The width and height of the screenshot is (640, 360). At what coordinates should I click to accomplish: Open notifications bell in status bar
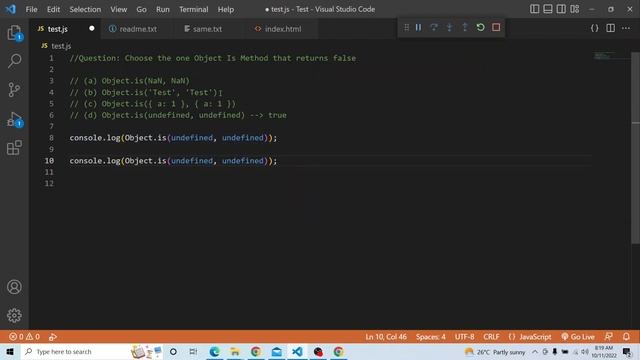tap(626, 337)
